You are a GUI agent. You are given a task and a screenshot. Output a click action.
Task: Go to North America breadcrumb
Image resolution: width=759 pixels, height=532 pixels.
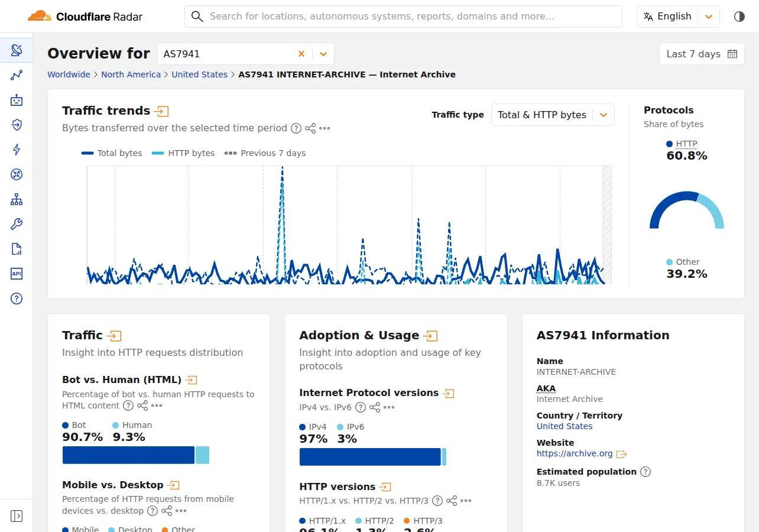click(x=131, y=74)
